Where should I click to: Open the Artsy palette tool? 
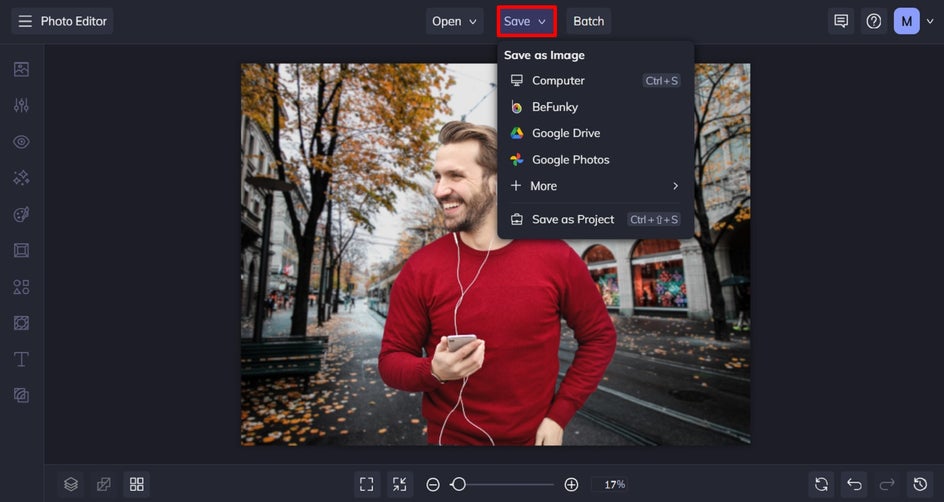click(21, 214)
